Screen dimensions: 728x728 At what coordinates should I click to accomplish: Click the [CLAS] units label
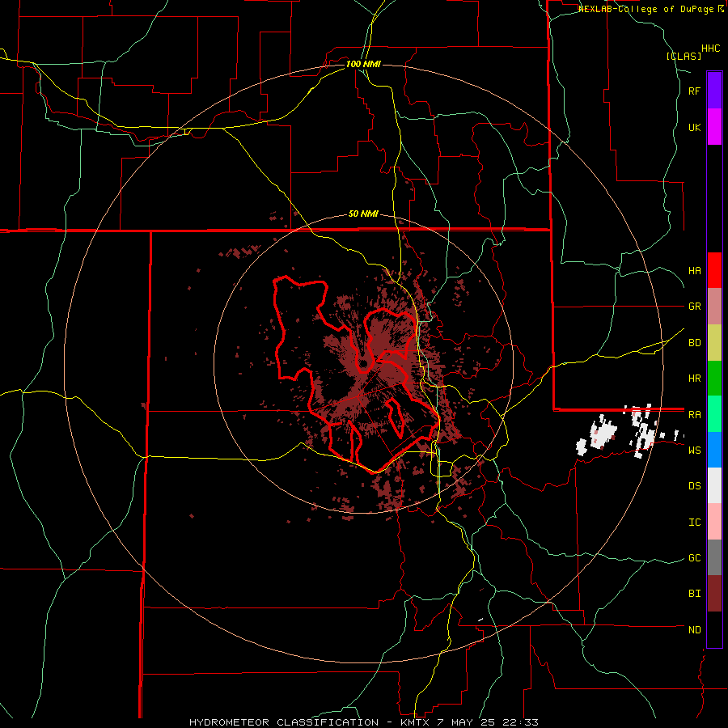(684, 56)
